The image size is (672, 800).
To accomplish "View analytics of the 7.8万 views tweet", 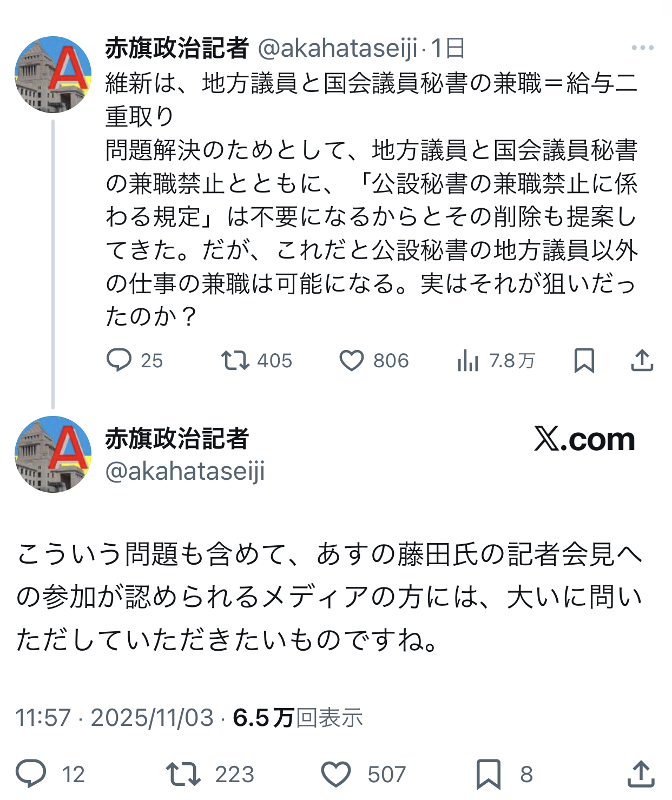I will (469, 360).
